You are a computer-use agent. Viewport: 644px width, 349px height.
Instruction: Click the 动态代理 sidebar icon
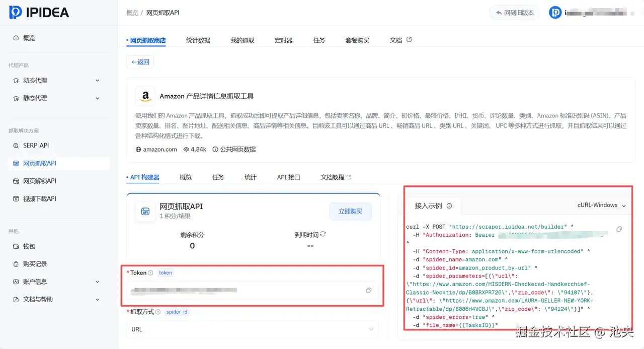click(x=16, y=81)
